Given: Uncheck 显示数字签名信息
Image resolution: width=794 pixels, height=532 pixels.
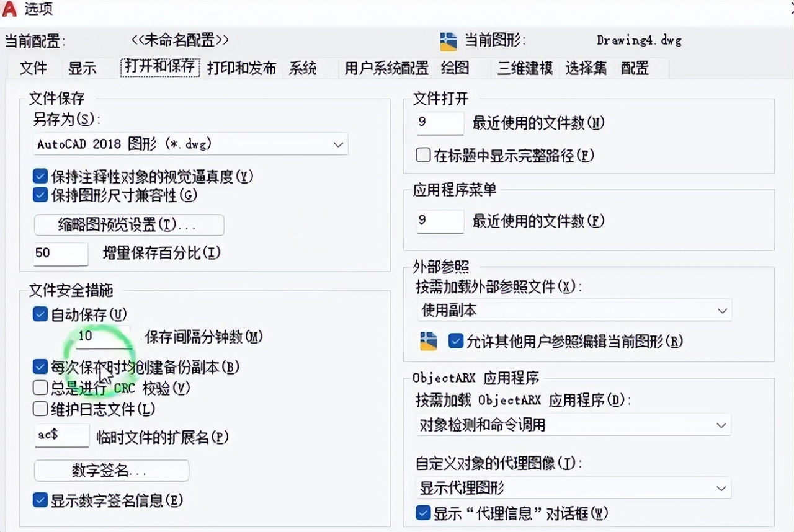Looking at the screenshot, I should (x=40, y=500).
